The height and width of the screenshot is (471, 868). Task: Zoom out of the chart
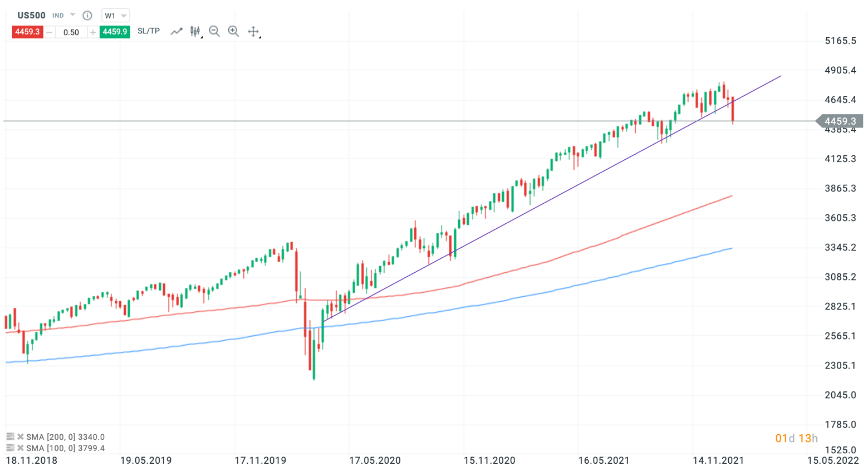[214, 32]
